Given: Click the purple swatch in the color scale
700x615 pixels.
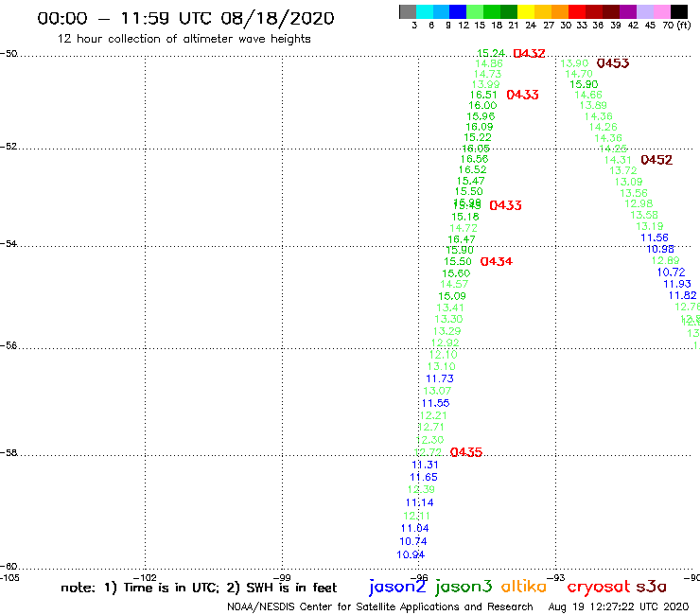Looking at the screenshot, I should [628, 11].
